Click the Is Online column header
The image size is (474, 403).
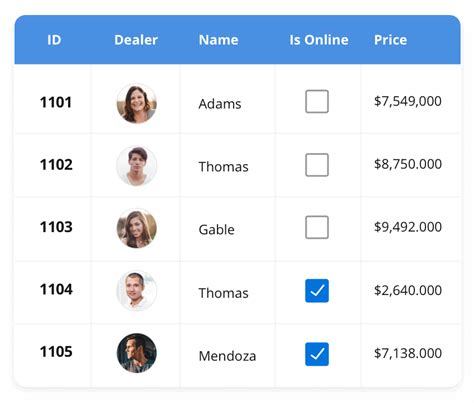pyautogui.click(x=319, y=40)
